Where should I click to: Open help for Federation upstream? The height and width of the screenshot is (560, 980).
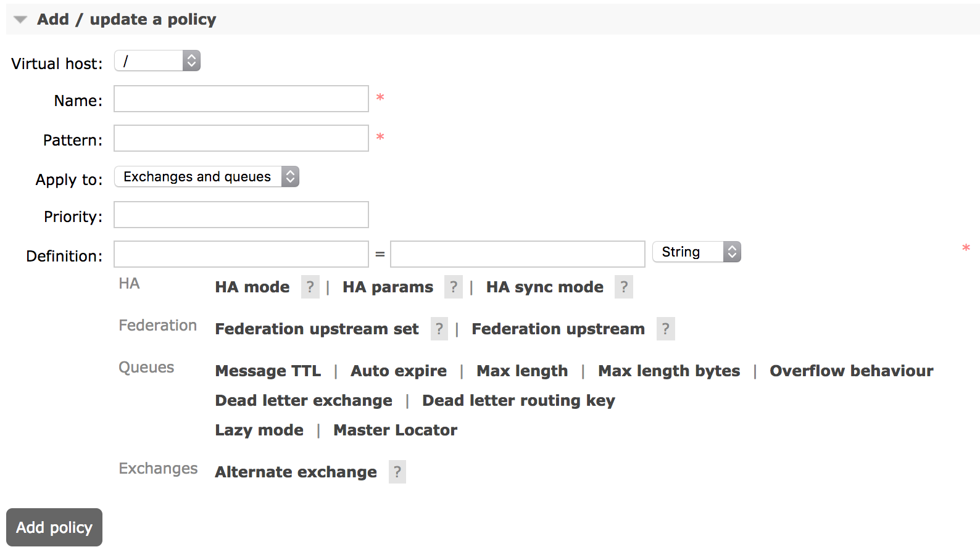click(665, 329)
